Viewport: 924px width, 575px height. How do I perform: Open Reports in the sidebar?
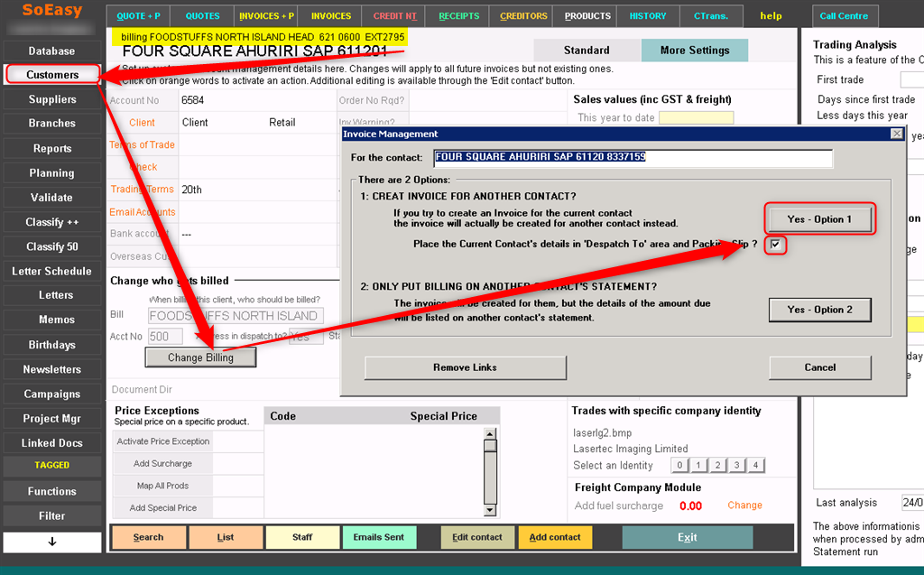point(51,149)
